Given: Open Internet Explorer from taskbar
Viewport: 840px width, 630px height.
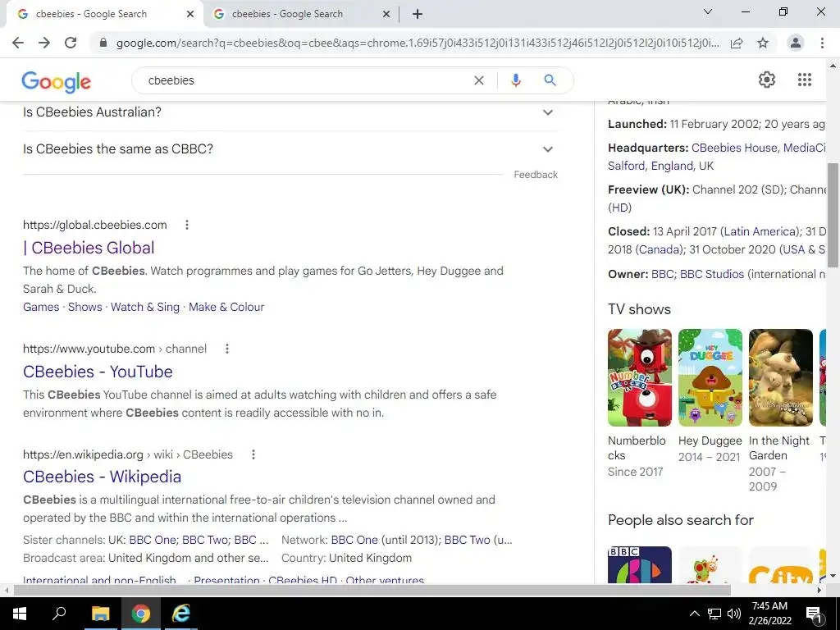Looking at the screenshot, I should click(x=180, y=614).
